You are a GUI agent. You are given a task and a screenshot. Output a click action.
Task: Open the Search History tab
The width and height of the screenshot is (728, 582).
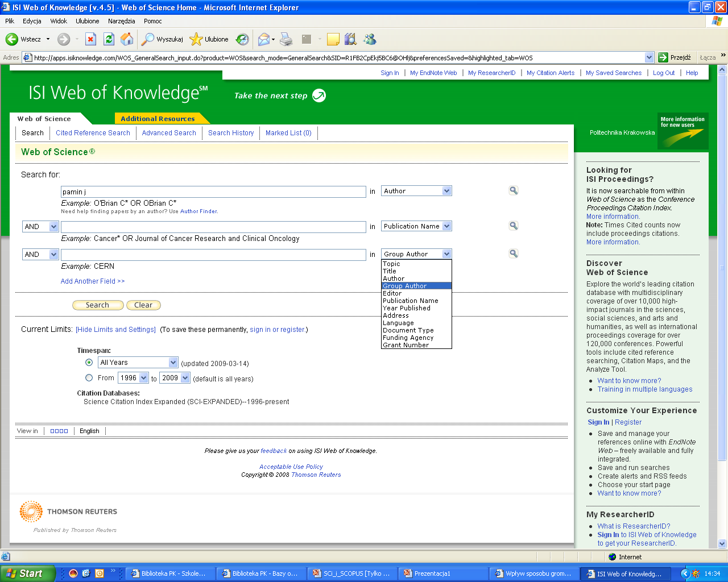231,133
